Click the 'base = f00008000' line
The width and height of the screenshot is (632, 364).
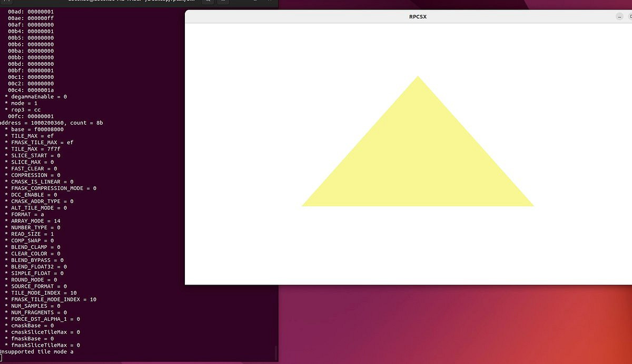pos(37,129)
